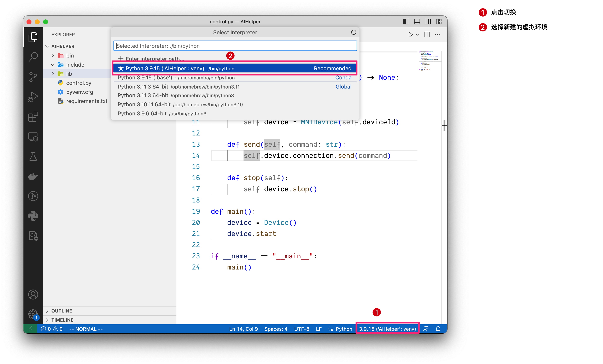This screenshot has height=364, width=603.
Task: Click the notifications bell in the status bar
Action: click(x=438, y=329)
